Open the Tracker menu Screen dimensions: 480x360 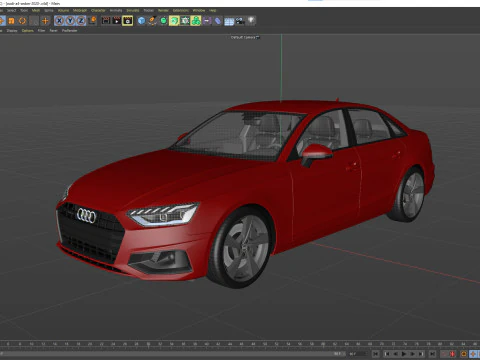click(149, 10)
